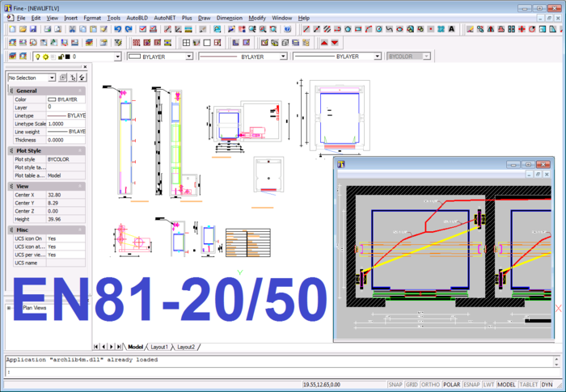The width and height of the screenshot is (566, 392).
Task: Toggle SNAP mode in status bar
Action: (396, 386)
